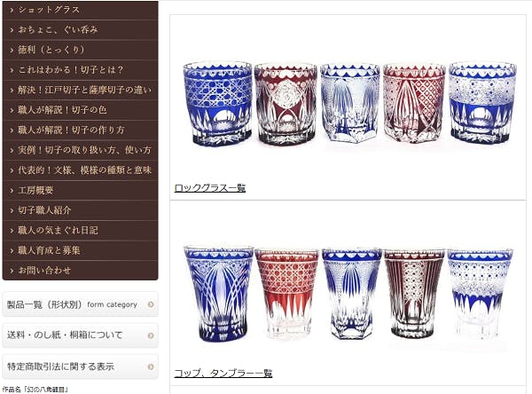Open これはわかる！切子とは？ page
532x394 pixels.
80,70
